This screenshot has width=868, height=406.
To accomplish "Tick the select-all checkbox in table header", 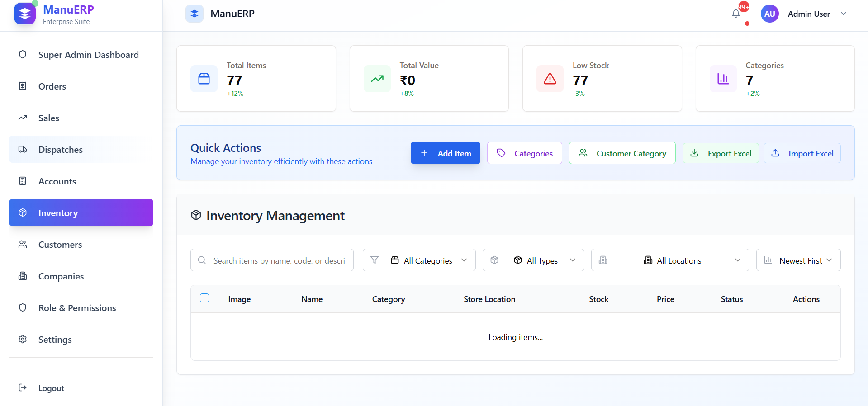I will point(204,298).
